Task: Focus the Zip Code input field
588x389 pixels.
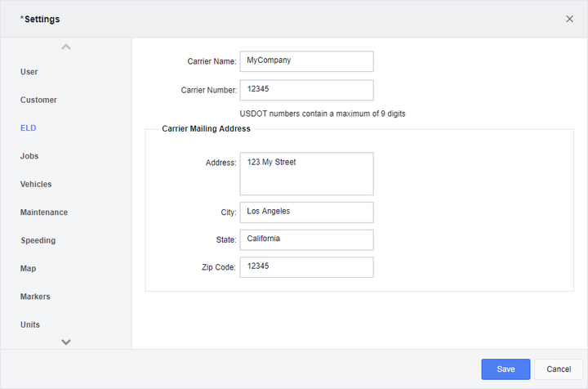Action: coord(306,267)
